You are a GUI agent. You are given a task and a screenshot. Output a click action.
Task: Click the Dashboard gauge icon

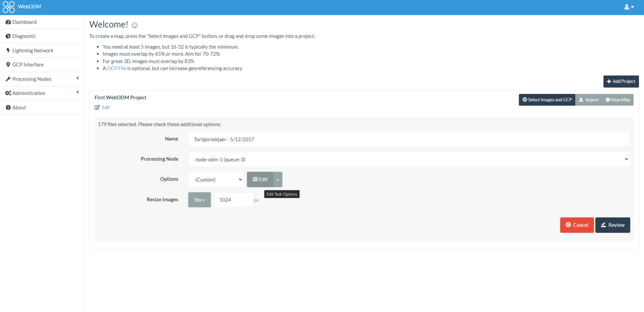coord(8,22)
